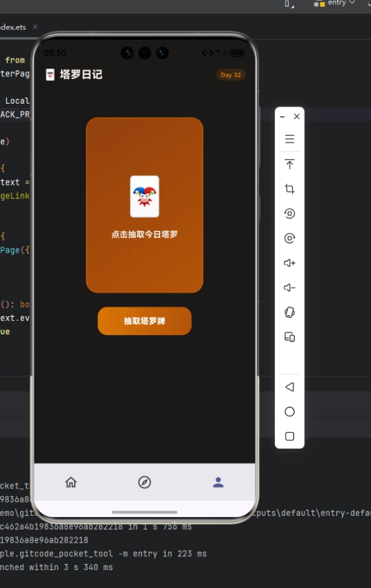Click the emulator always-on-top arrow icon
This screenshot has height=588, width=371.
click(290, 164)
